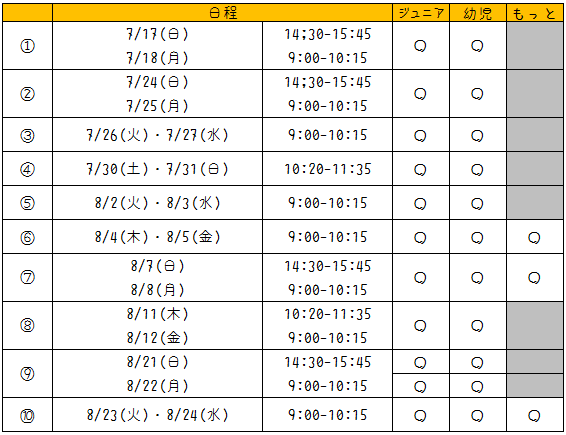This screenshot has width=566, height=435.
Task: Select the ジュニア column header
Action: point(421,13)
